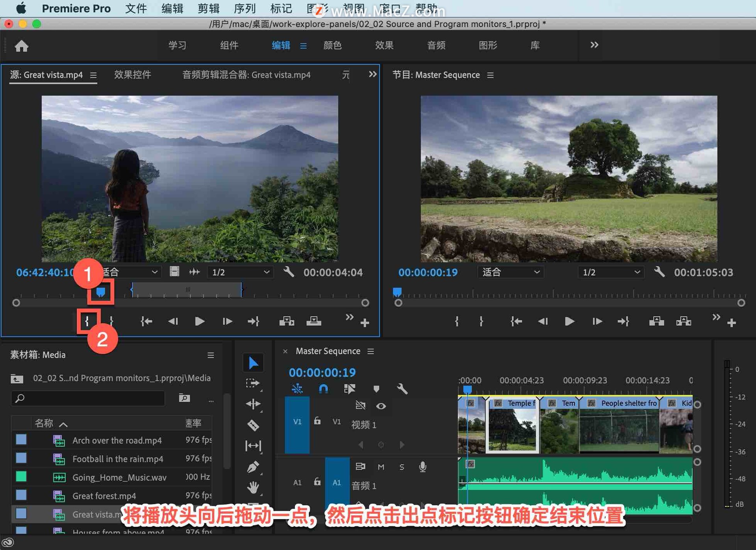
Task: Open the 序列 menu
Action: coord(245,8)
